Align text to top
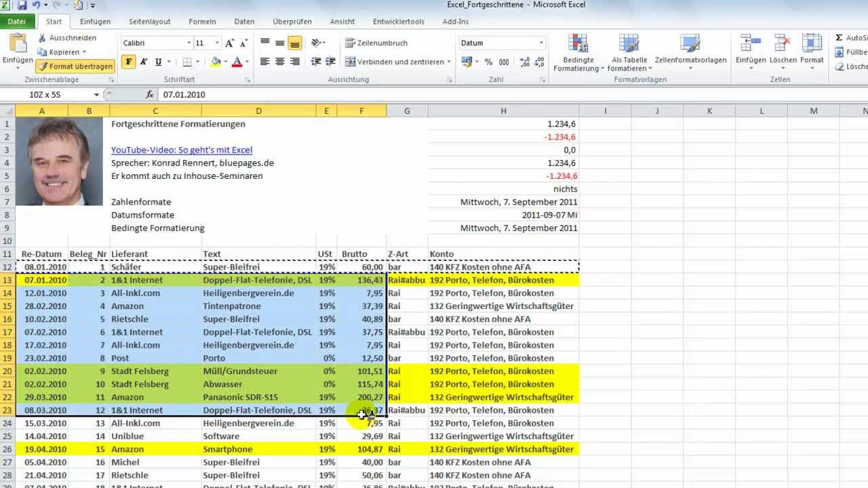868x488 pixels. click(x=264, y=43)
